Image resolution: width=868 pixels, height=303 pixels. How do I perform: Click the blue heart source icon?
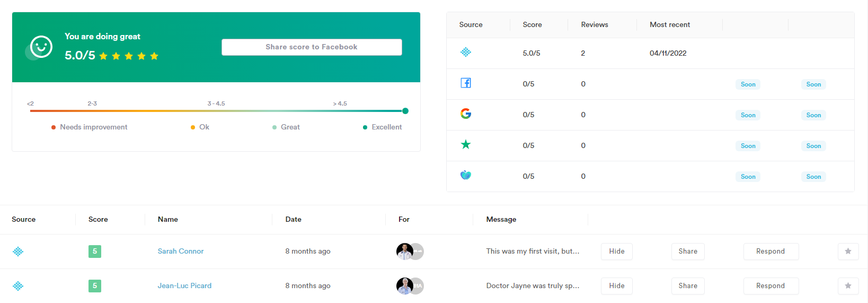(465, 175)
